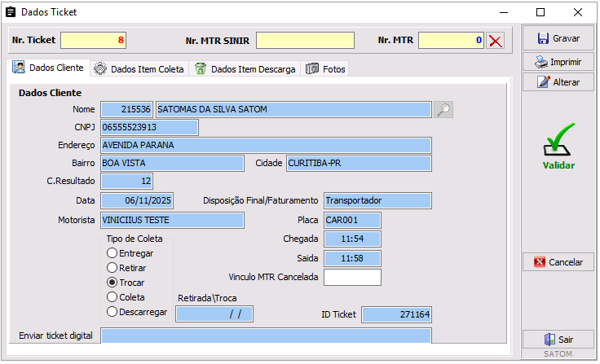Click the Imprimir printer button
This screenshot has width=600, height=364.
pyautogui.click(x=558, y=62)
